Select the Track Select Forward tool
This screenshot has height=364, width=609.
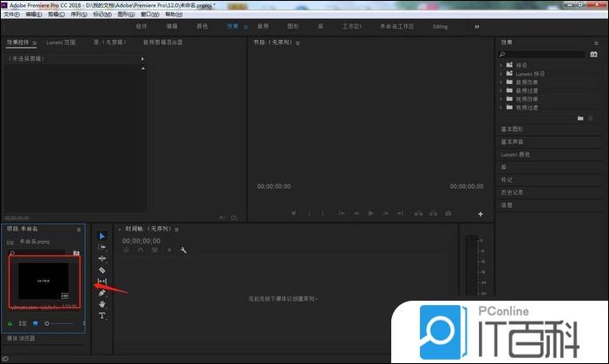point(101,247)
